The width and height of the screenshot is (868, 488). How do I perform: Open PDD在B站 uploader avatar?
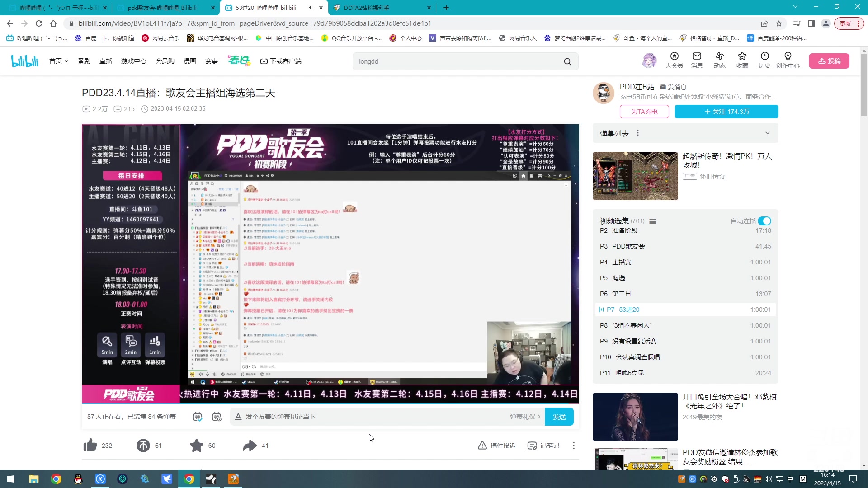[604, 93]
